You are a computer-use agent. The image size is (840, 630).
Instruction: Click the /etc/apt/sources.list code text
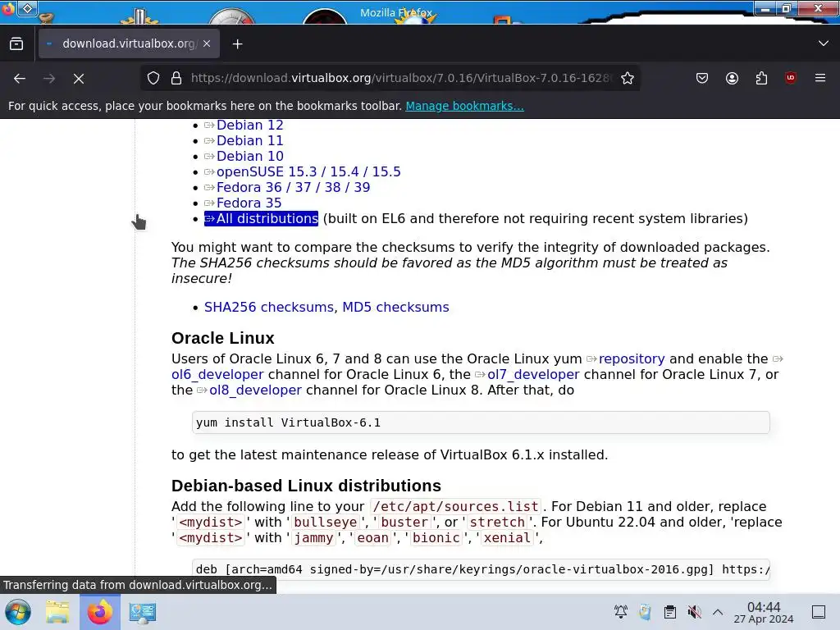455,506
